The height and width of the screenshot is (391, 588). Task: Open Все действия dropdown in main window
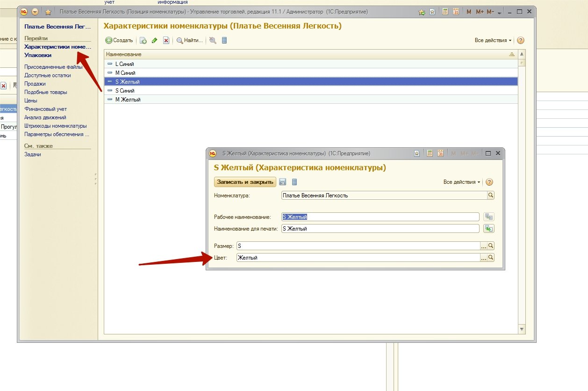point(493,41)
